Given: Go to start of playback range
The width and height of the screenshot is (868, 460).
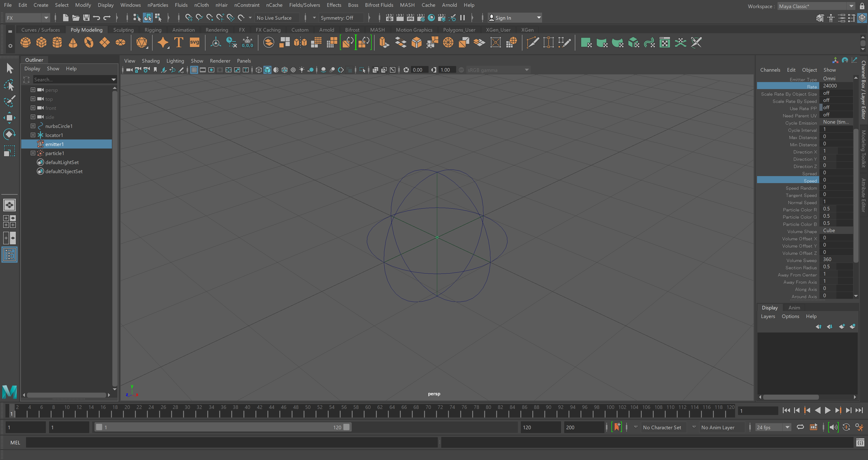Looking at the screenshot, I should [x=786, y=410].
